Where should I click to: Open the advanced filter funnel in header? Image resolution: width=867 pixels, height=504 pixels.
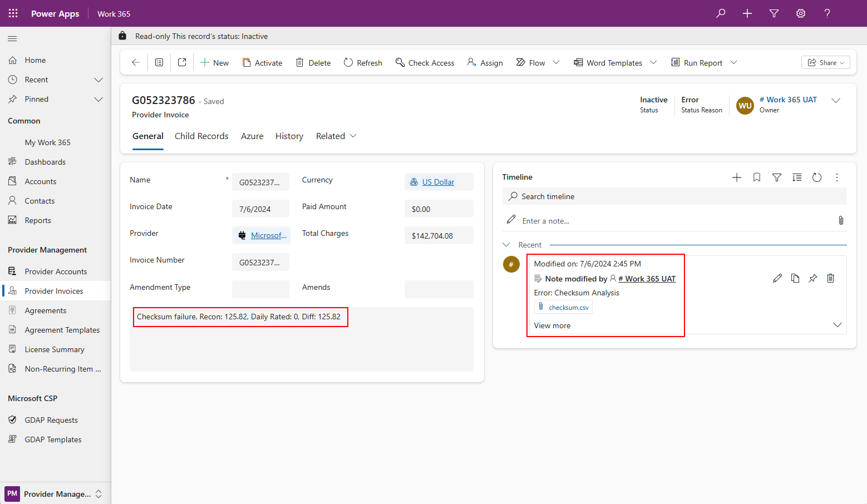pos(774,13)
